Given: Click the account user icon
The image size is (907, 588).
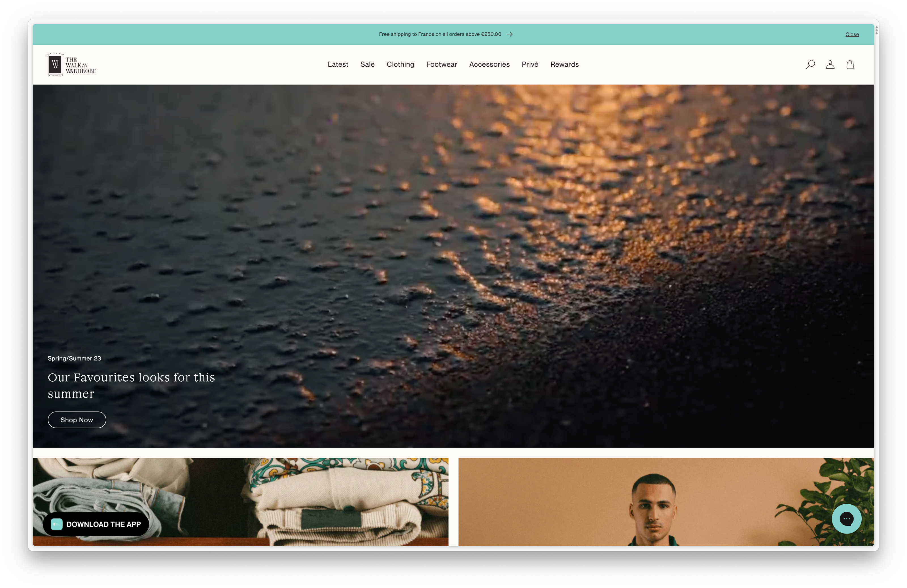Looking at the screenshot, I should tap(830, 64).
